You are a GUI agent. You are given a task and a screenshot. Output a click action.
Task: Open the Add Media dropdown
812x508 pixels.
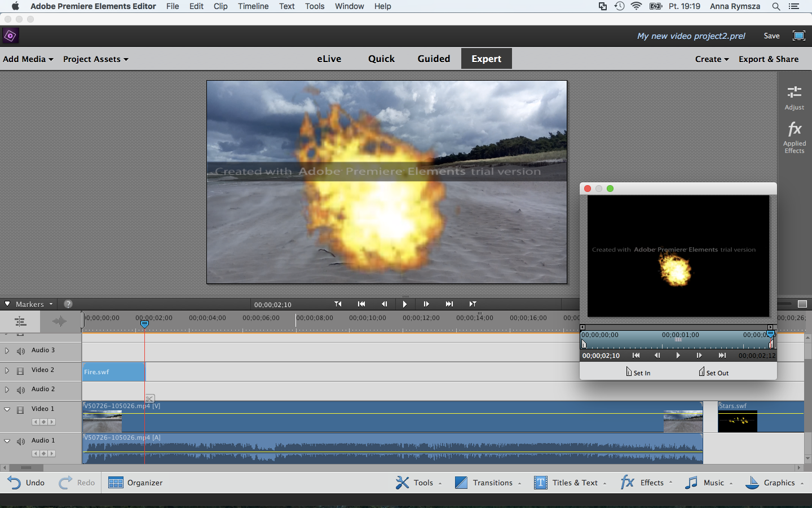(28, 59)
